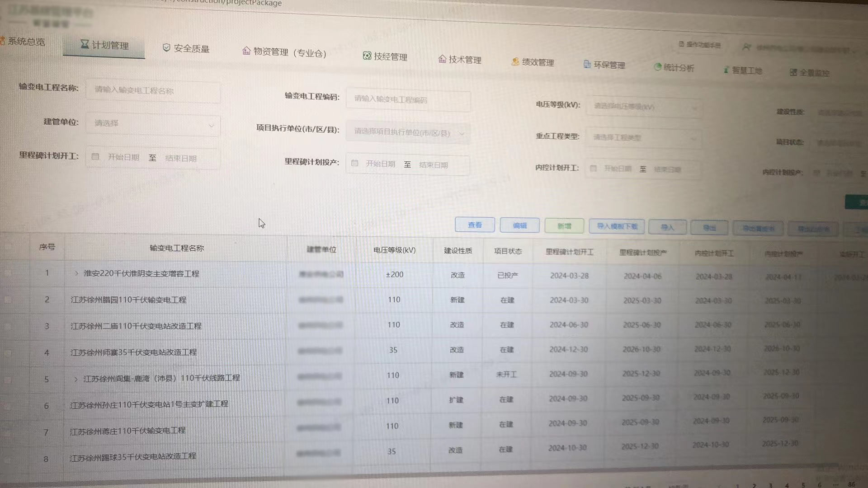Click the 统计分析 pie chart icon

point(658,67)
